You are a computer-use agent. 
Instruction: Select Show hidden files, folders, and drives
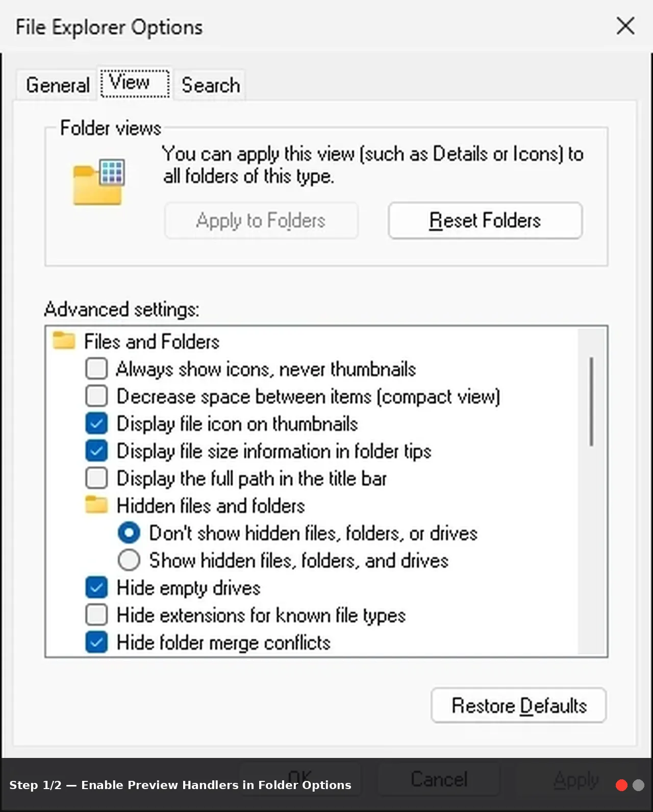coord(129,560)
